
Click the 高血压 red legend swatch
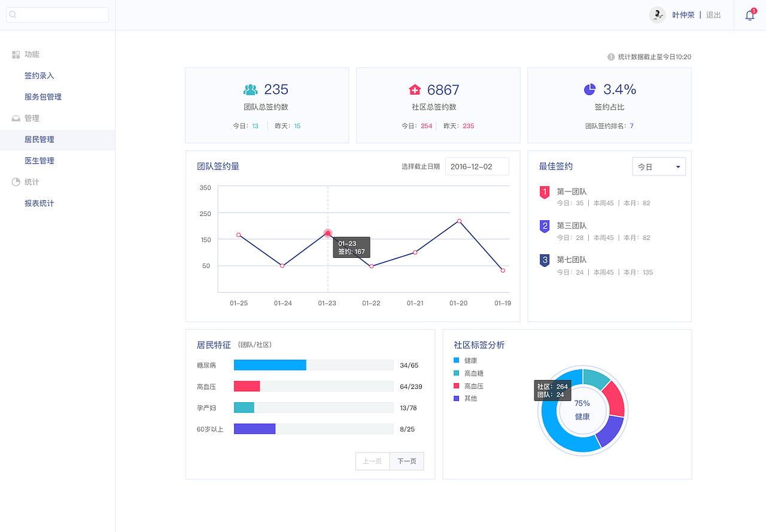tap(457, 386)
